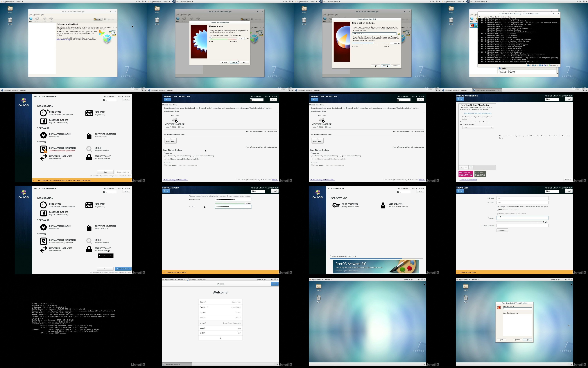Viewport: 588px width, 368px height.
Task: Click the keyboard layout 'us' indicator on Create User screen
Action: (x=552, y=191)
